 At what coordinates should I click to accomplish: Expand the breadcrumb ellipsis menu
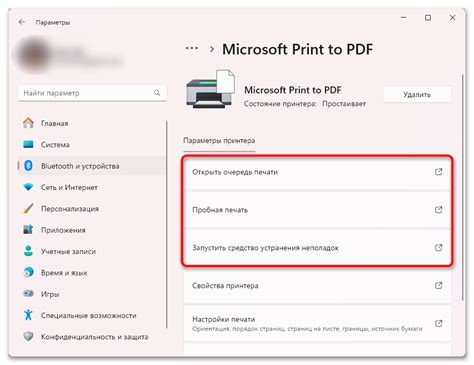pyautogui.click(x=192, y=48)
